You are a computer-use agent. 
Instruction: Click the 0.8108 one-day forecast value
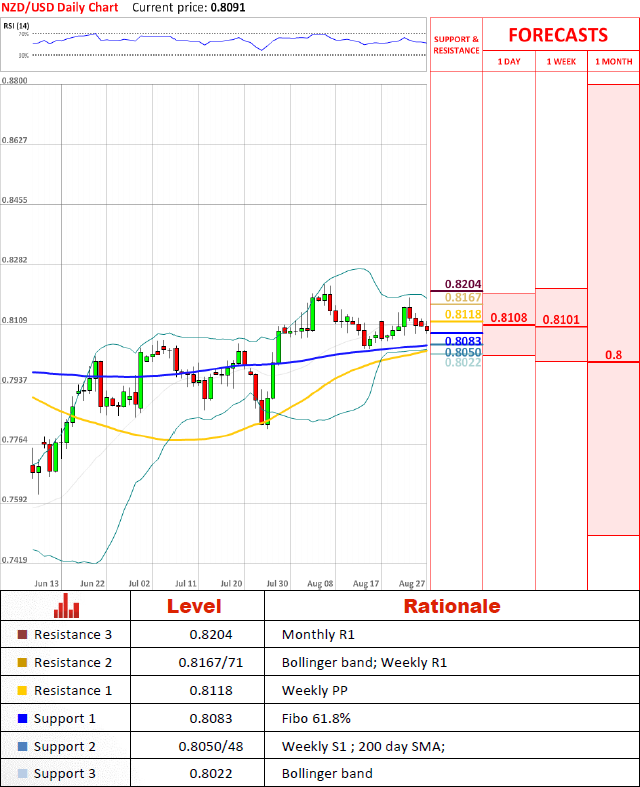(508, 317)
